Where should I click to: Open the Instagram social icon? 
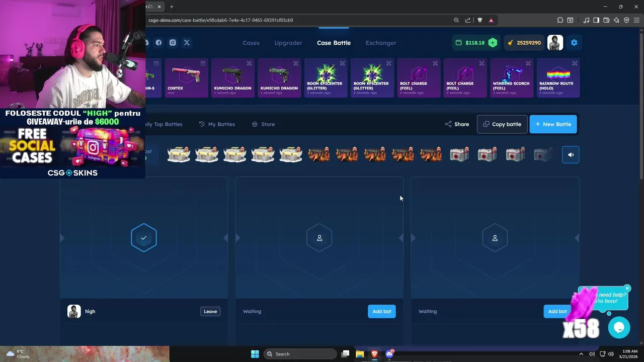173,43
